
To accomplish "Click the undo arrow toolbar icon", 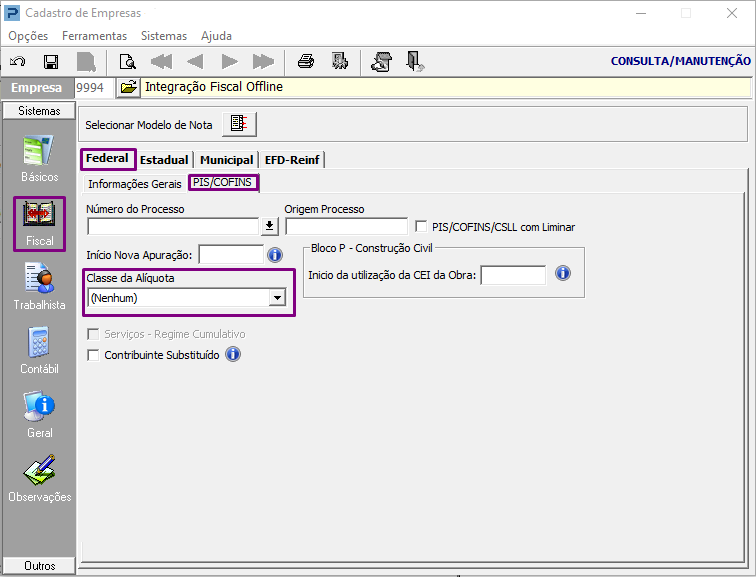I will click(18, 62).
